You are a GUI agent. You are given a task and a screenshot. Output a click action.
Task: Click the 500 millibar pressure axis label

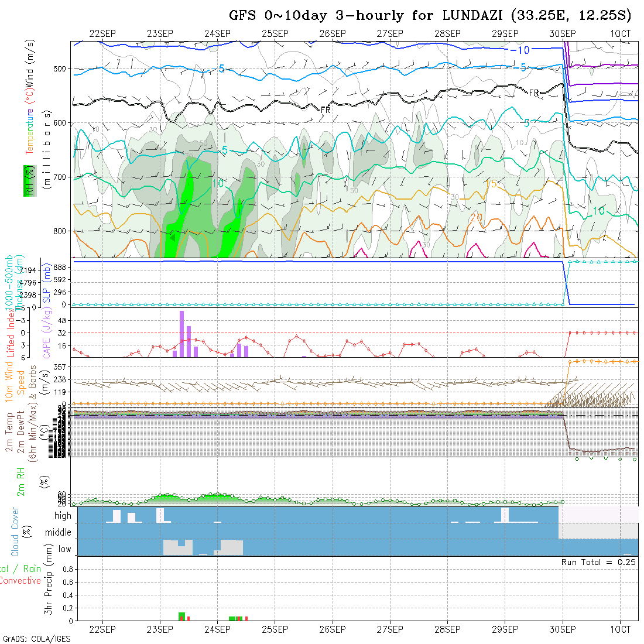click(60, 69)
